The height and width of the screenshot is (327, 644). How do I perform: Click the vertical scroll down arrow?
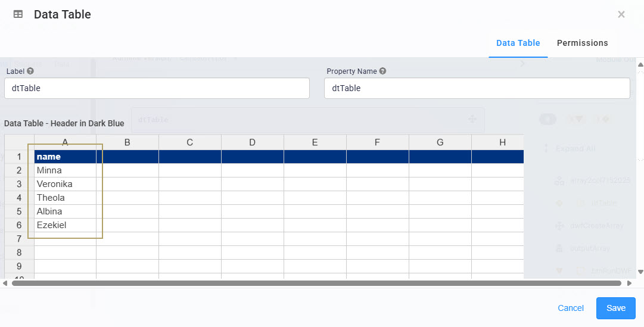[x=640, y=272]
